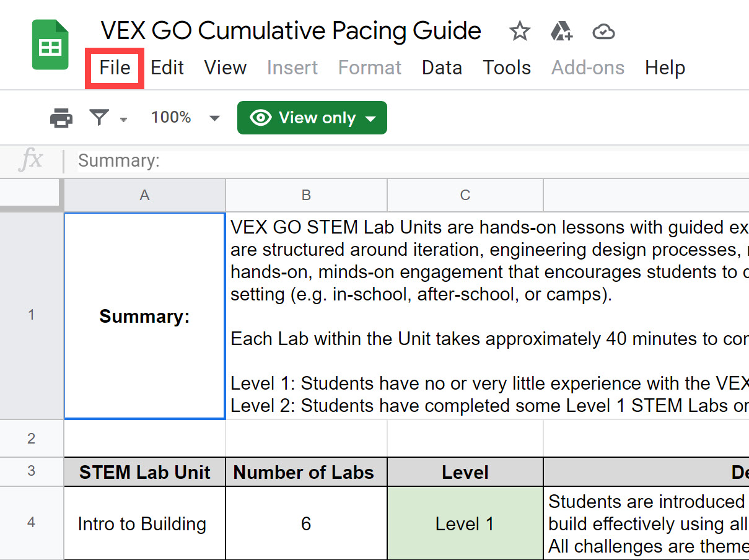Click inside the formula bar

(x=248, y=160)
